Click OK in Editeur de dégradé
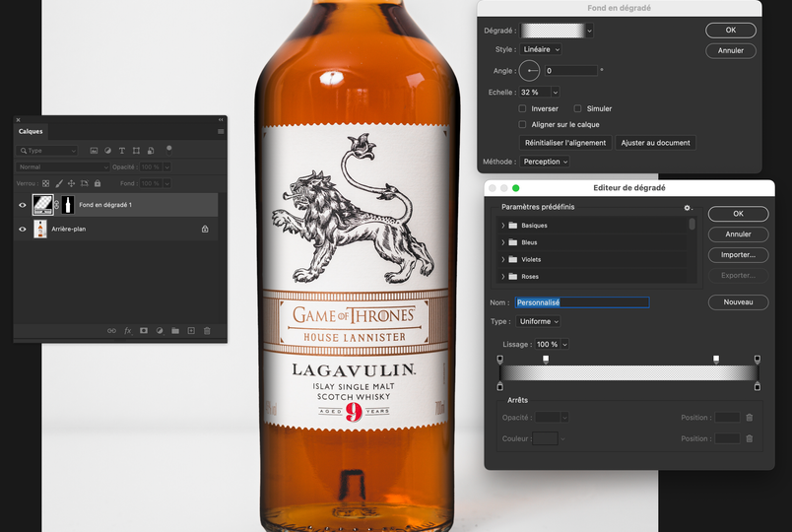The width and height of the screenshot is (792, 532). pyautogui.click(x=739, y=214)
